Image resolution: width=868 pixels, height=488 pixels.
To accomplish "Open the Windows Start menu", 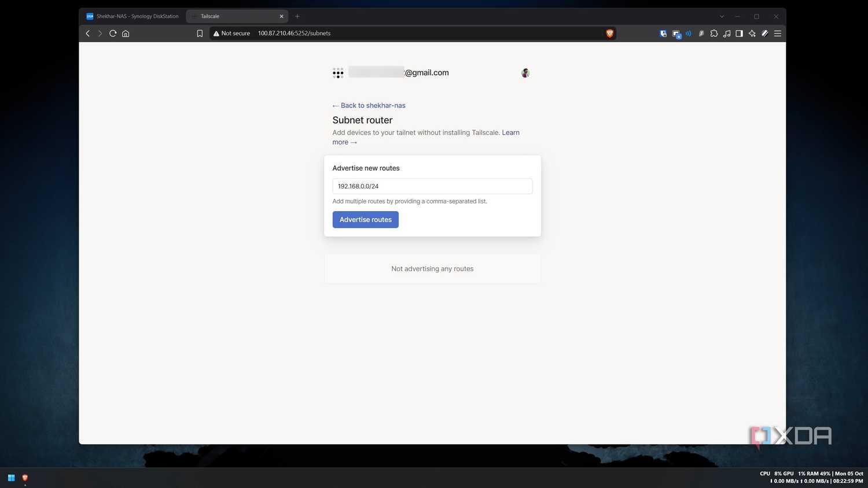I will click(11, 478).
